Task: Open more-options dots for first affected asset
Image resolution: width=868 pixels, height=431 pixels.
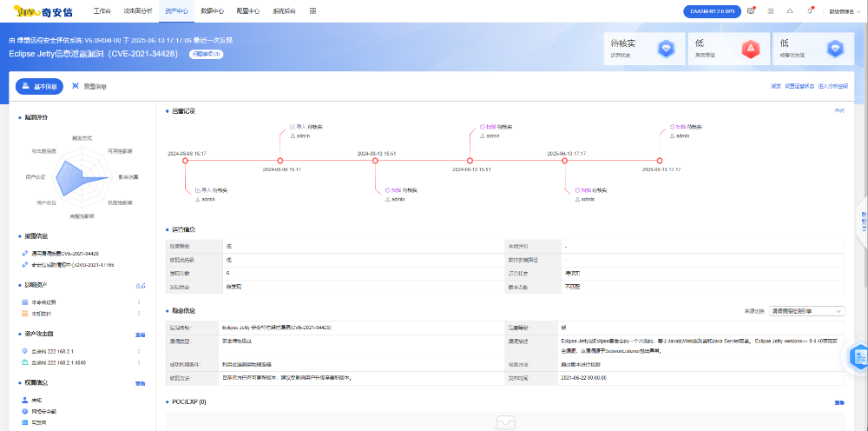Action: [139, 302]
